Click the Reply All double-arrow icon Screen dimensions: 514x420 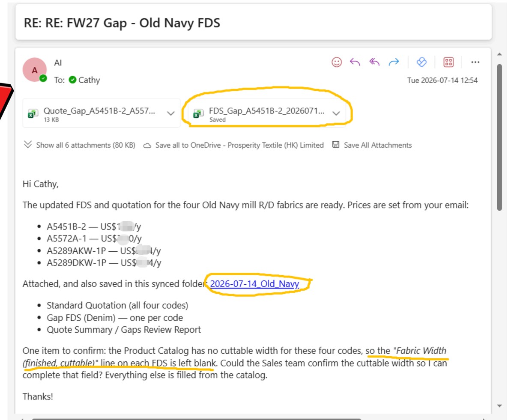[374, 63]
